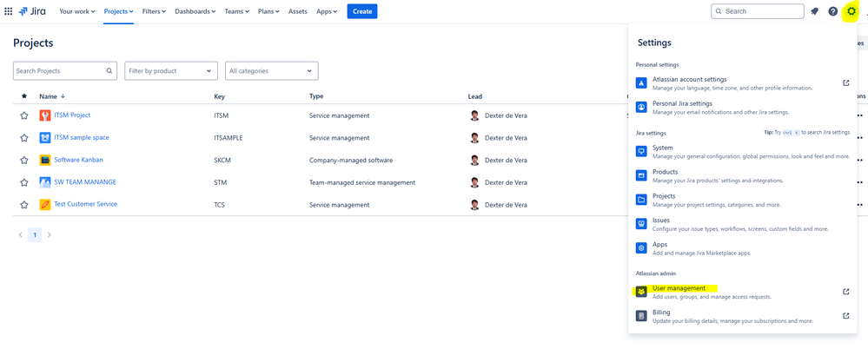Open the help question mark icon
Image resolution: width=868 pixels, height=362 pixels.
point(832,11)
